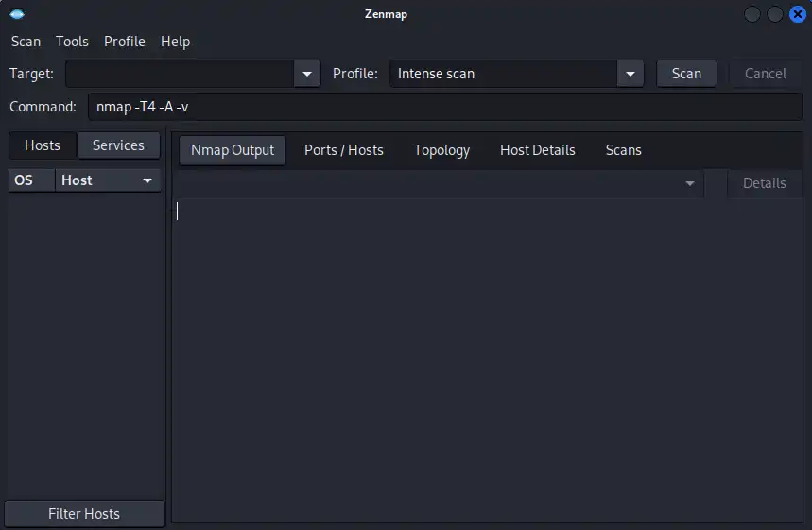Image resolution: width=812 pixels, height=530 pixels.
Task: Click the Cancel button
Action: click(766, 74)
